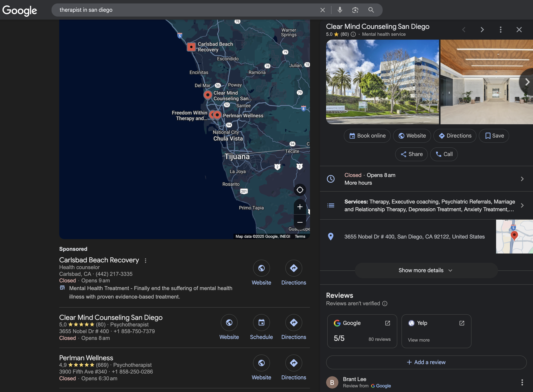Viewport: 533px width, 392px height.
Task: Click Directions icon for Perlman Wellness
Action: coord(293,363)
